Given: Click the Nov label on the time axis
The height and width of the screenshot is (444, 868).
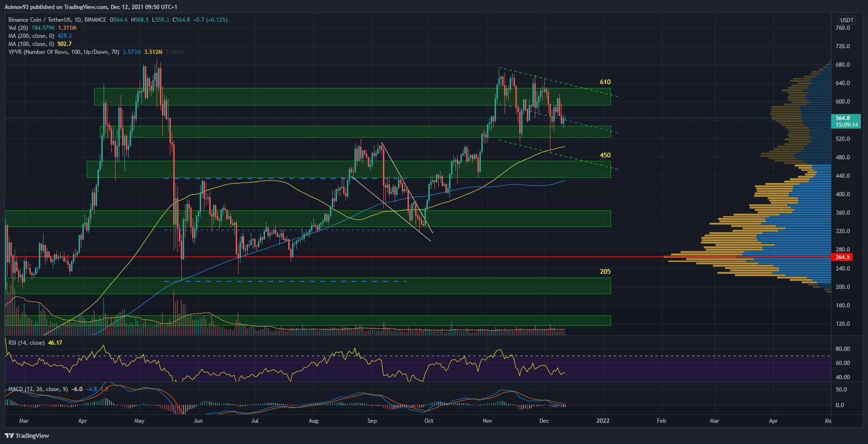Looking at the screenshot, I should [487, 421].
